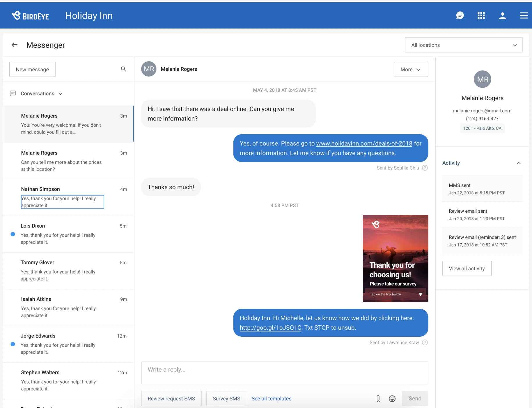The width and height of the screenshot is (532, 408).
Task: Open the goo.gl/1oJSQ1C link
Action: (x=270, y=328)
